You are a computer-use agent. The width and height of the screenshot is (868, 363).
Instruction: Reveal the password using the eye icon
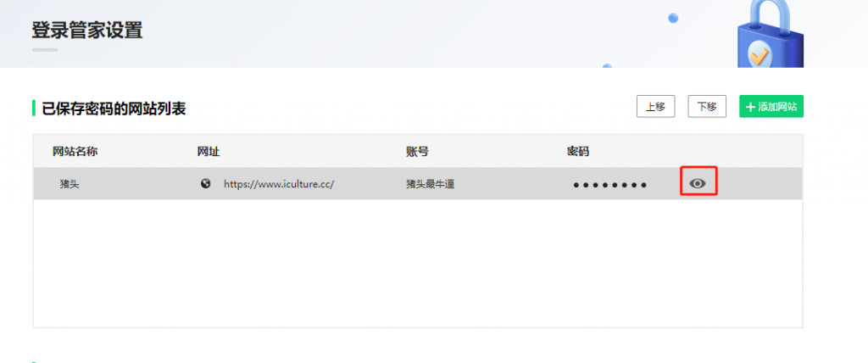click(x=698, y=183)
